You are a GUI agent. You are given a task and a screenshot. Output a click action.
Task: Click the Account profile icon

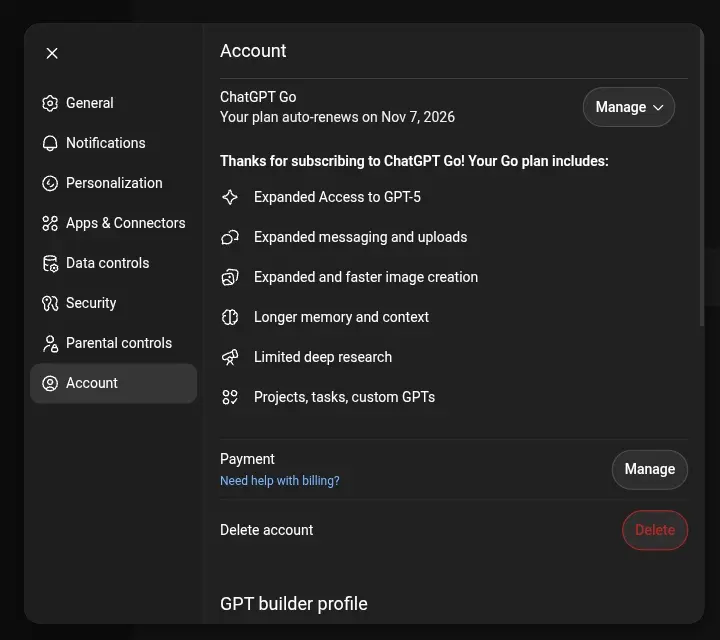click(x=50, y=383)
